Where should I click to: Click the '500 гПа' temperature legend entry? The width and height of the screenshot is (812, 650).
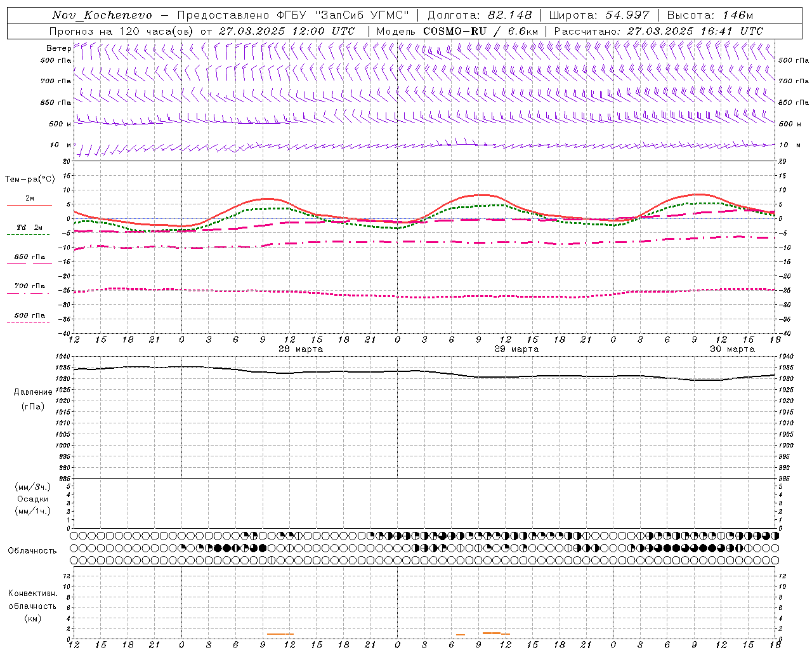[30, 315]
